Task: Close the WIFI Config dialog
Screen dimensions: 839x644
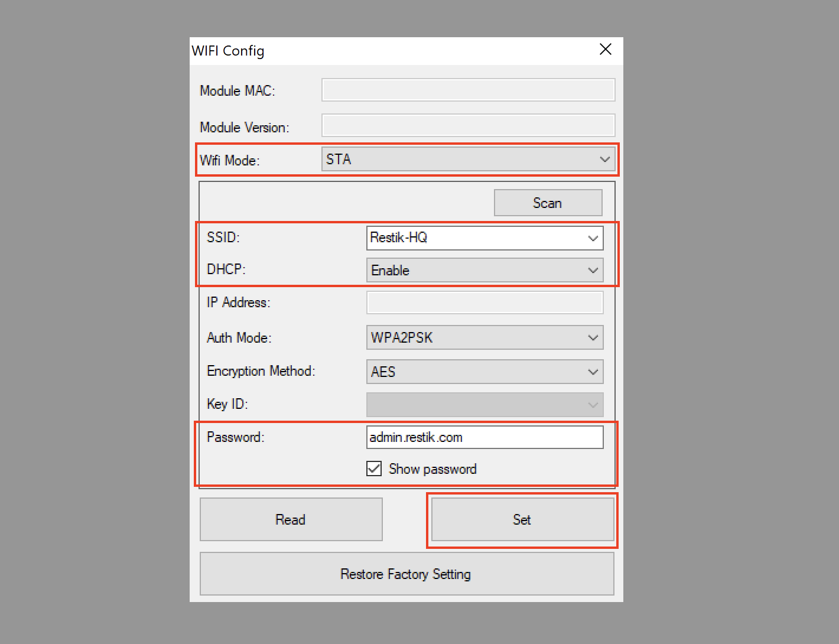Action: click(x=605, y=50)
